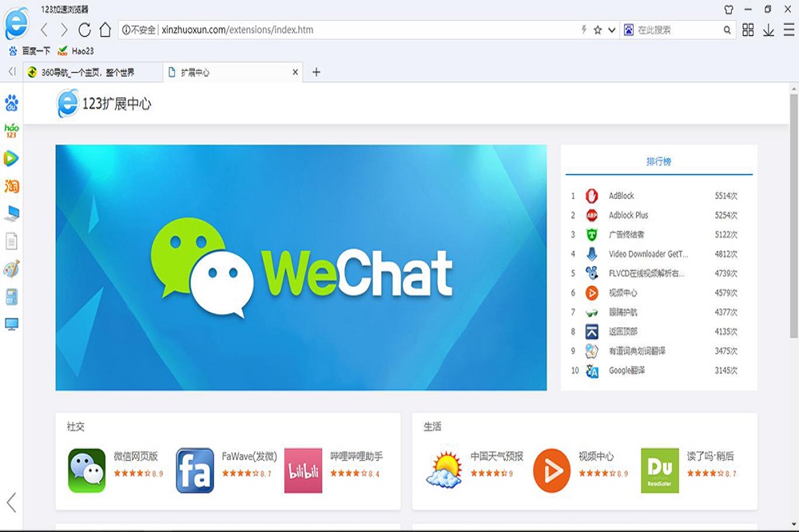Image resolution: width=799 pixels, height=532 pixels.
Task: Reload the page with refresh icon
Action: (85, 30)
